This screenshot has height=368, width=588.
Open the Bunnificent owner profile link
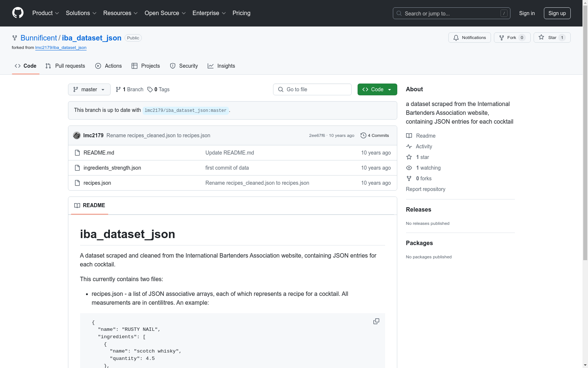tap(39, 38)
